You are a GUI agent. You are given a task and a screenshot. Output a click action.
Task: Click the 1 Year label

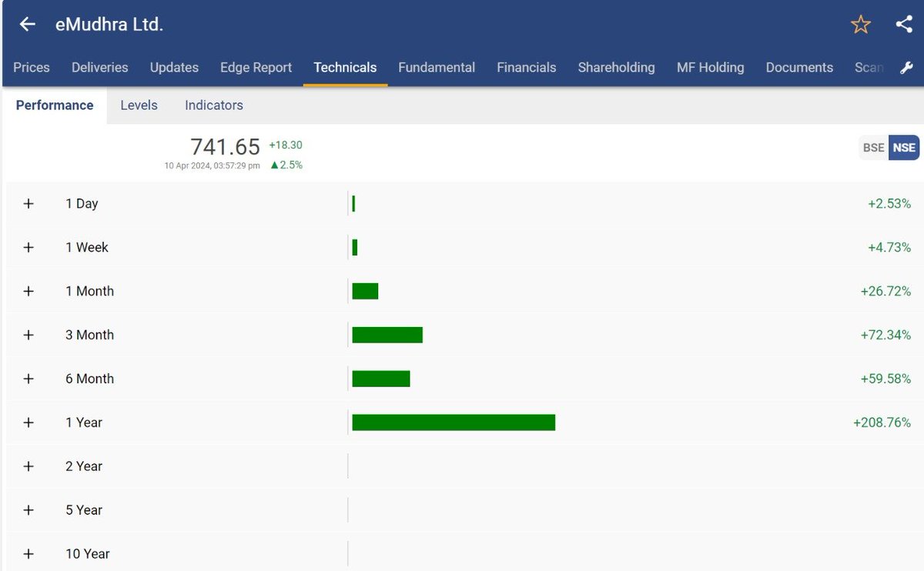[84, 423]
